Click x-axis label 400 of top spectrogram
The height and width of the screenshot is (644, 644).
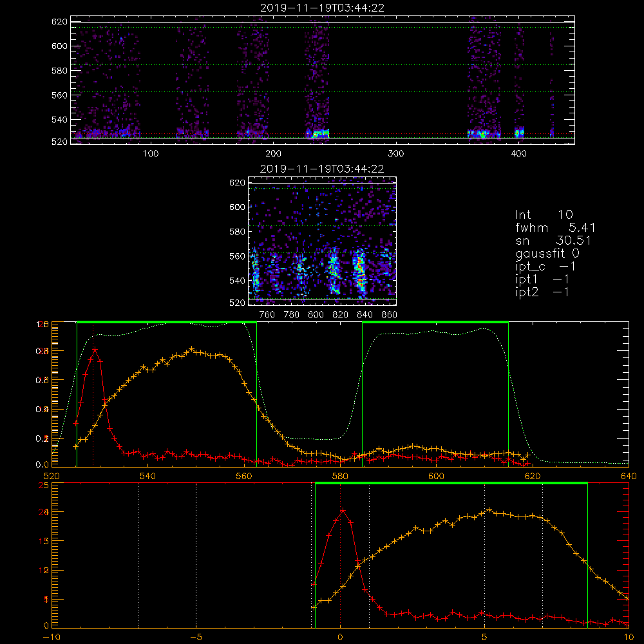(518, 154)
